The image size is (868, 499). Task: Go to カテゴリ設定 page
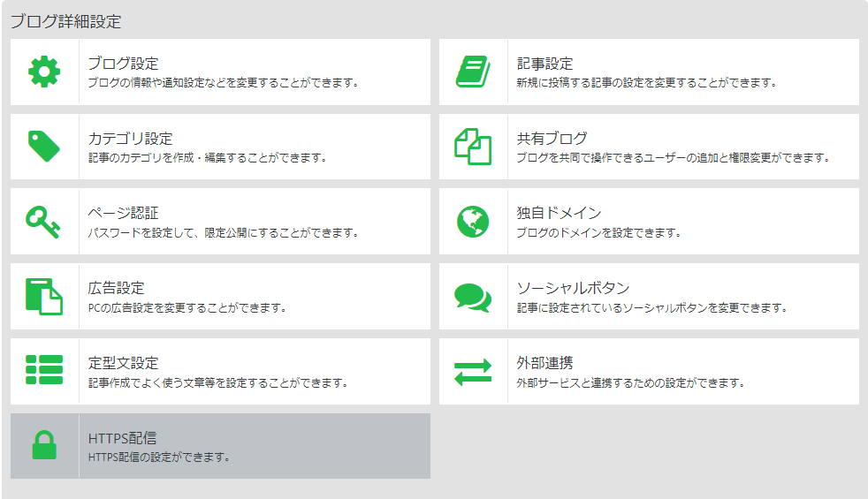(130, 139)
